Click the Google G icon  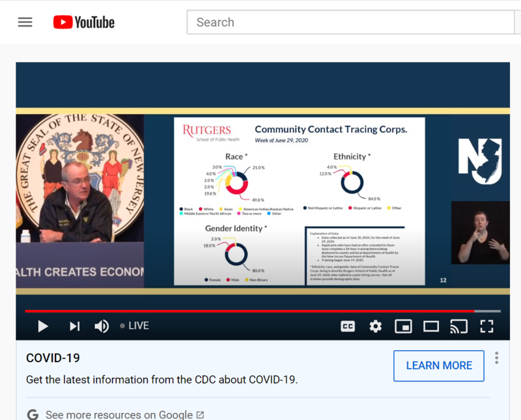pos(33,414)
